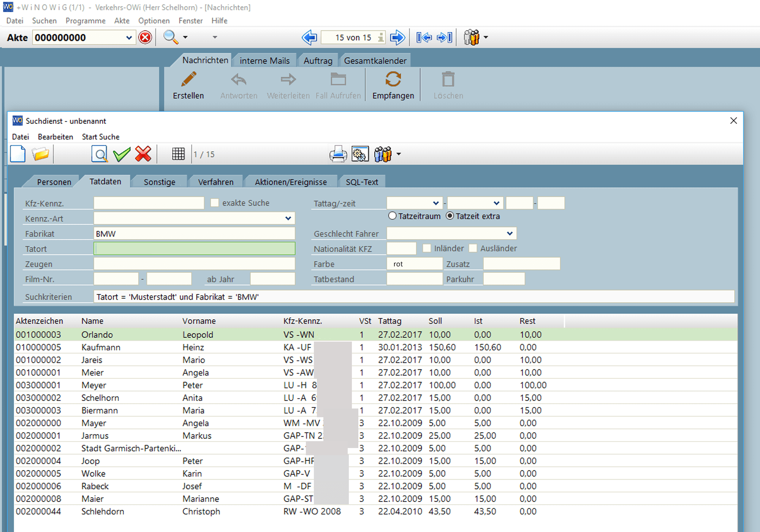Click the magnifying glass search icon
This screenshot has height=532, width=760.
[x=170, y=37]
